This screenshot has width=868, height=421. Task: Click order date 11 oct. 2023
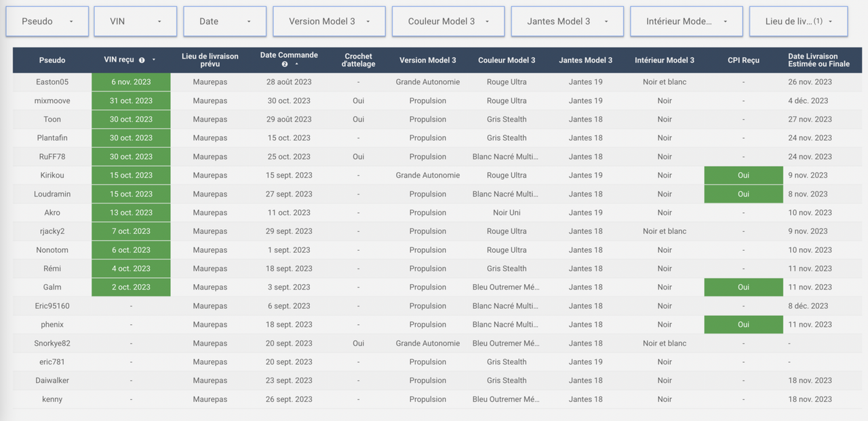(289, 213)
